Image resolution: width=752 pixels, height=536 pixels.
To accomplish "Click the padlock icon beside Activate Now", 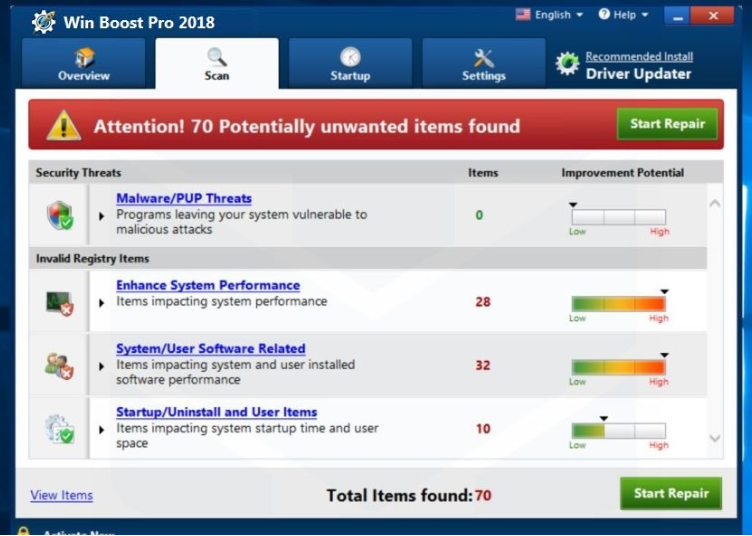I will pos(23,531).
